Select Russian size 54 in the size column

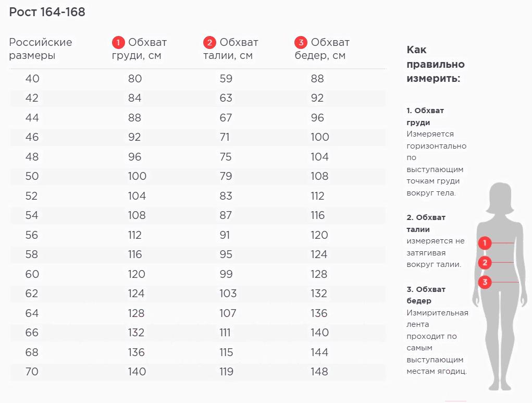coord(32,215)
